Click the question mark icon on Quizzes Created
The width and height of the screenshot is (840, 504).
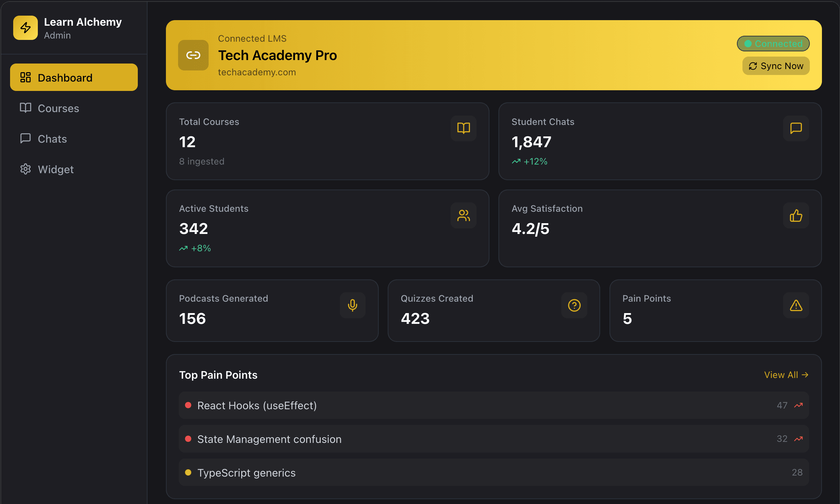574,305
